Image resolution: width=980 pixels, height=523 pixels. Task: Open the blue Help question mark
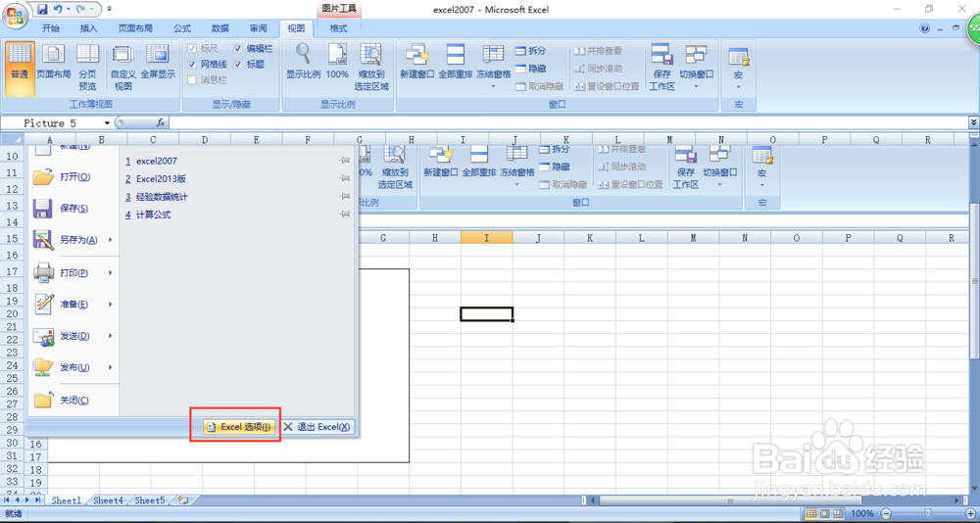pyautogui.click(x=926, y=28)
